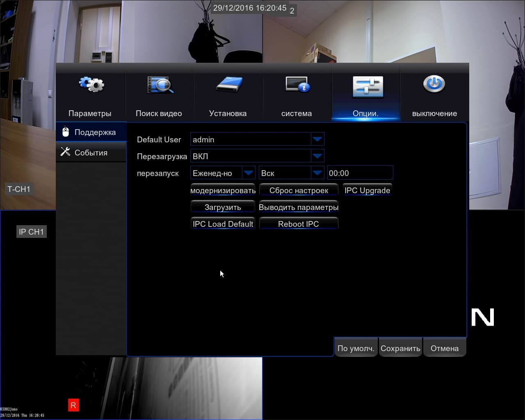This screenshot has height=420, width=525.
Task: Open Поиск видео magnifier icon
Action: pos(160,85)
